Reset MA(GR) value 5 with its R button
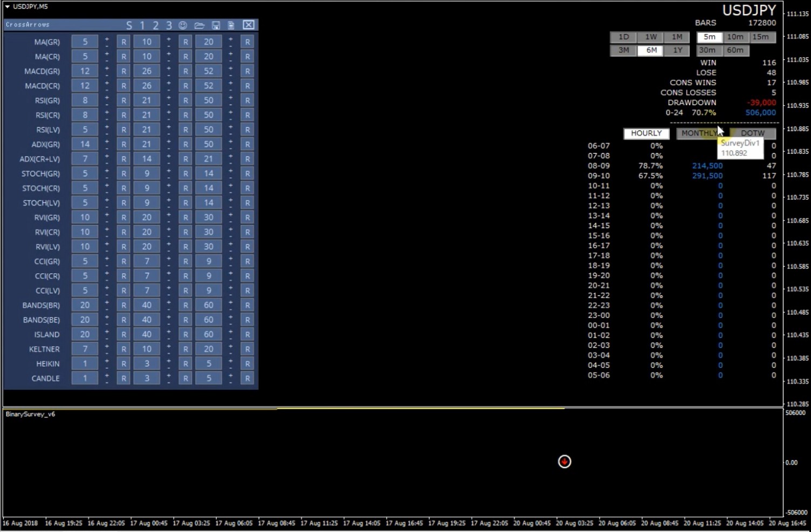 point(123,42)
